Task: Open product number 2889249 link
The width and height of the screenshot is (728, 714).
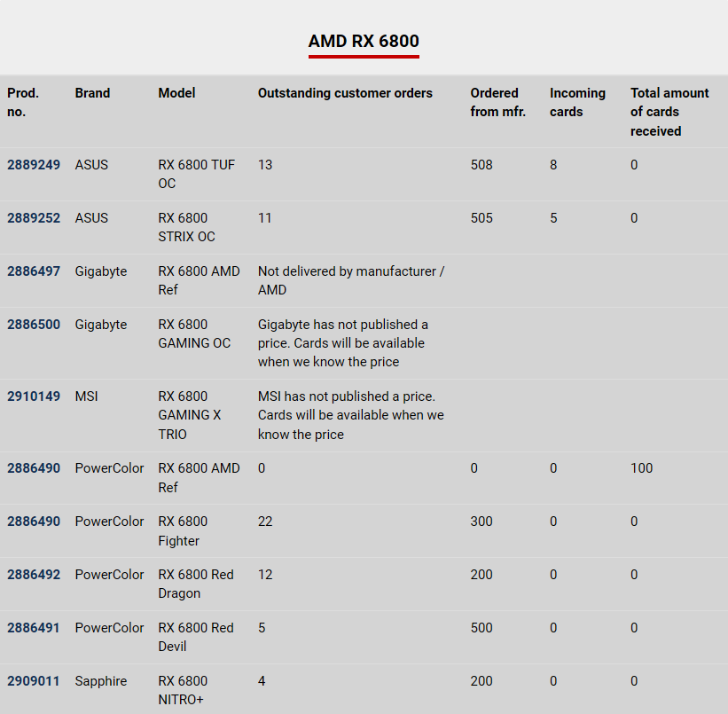Action: point(34,165)
